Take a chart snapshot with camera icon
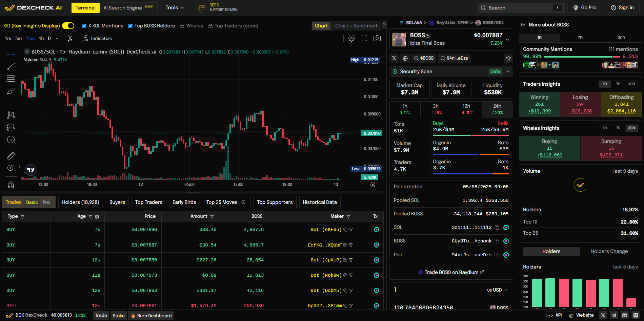 (377, 38)
